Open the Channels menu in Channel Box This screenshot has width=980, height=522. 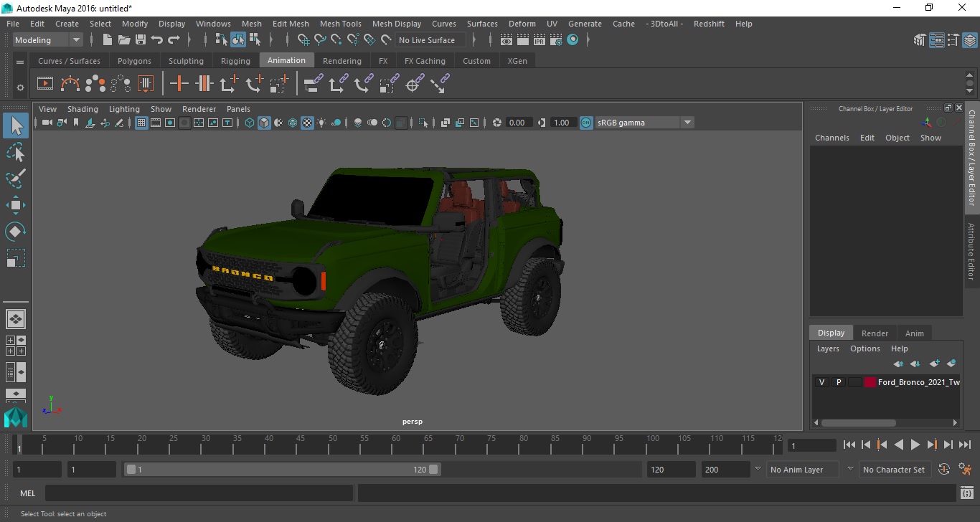[831, 138]
